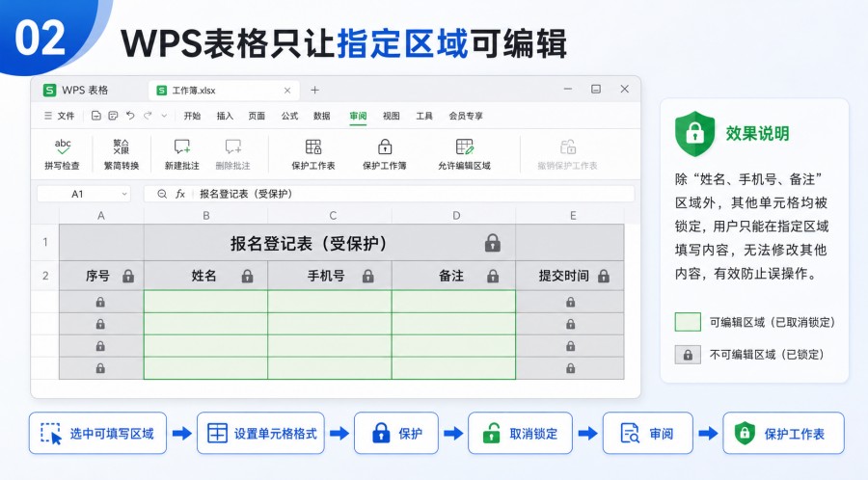Image resolution: width=868 pixels, height=480 pixels.
Task: Select row 1 header
Action: point(44,242)
